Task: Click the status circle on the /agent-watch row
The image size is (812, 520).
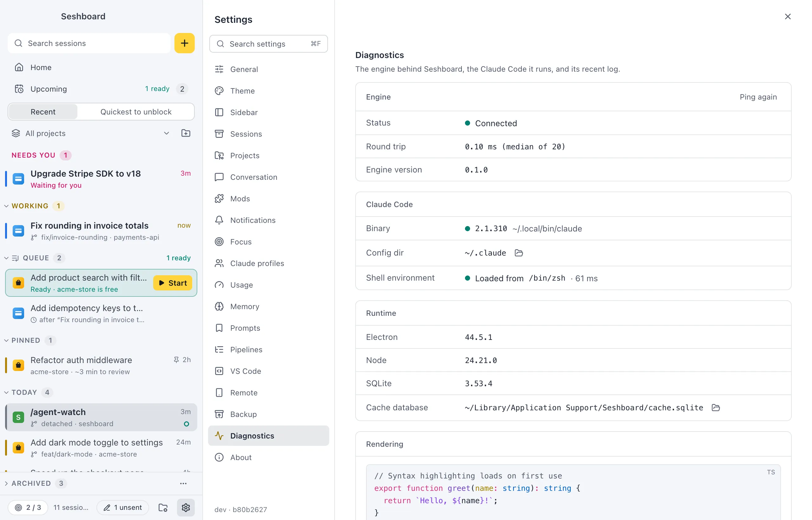Action: pos(186,424)
